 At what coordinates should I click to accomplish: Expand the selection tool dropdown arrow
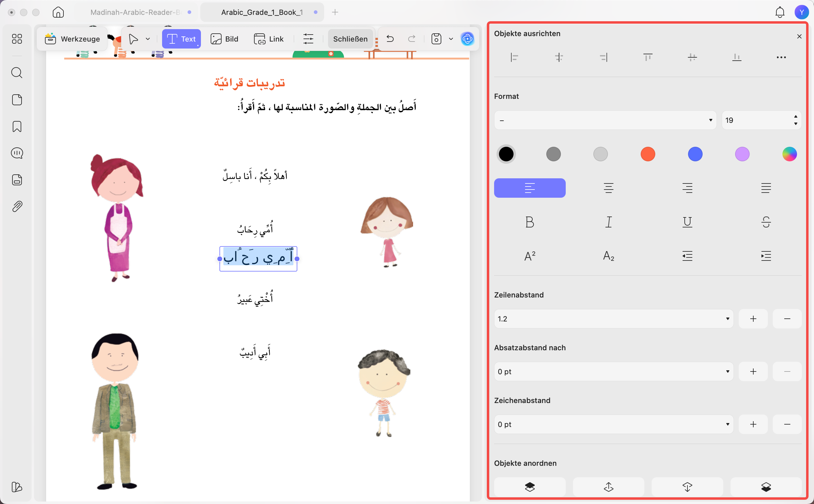tap(148, 39)
